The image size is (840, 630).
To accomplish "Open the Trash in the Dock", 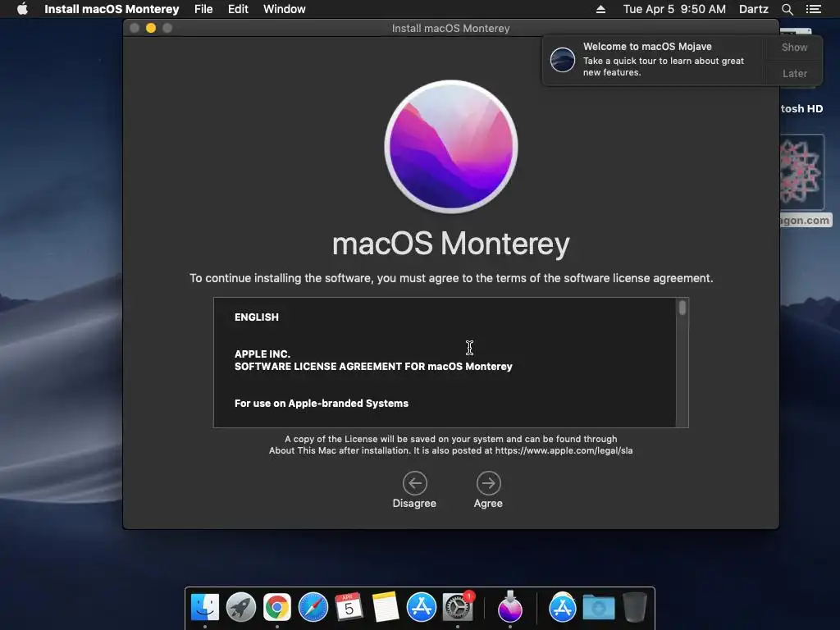I will tap(635, 607).
